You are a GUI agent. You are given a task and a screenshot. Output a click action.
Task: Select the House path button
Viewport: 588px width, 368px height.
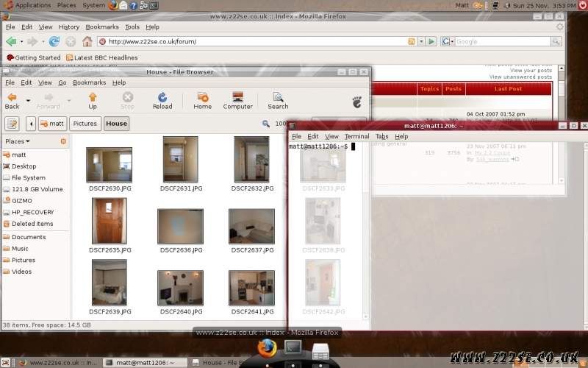tap(116, 124)
